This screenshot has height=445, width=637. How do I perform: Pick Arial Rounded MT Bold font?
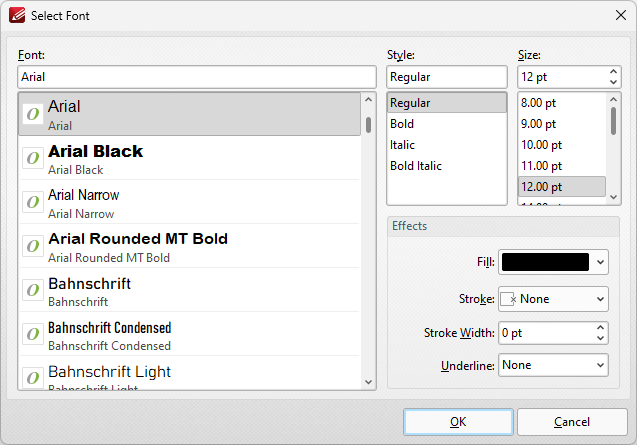coord(189,246)
